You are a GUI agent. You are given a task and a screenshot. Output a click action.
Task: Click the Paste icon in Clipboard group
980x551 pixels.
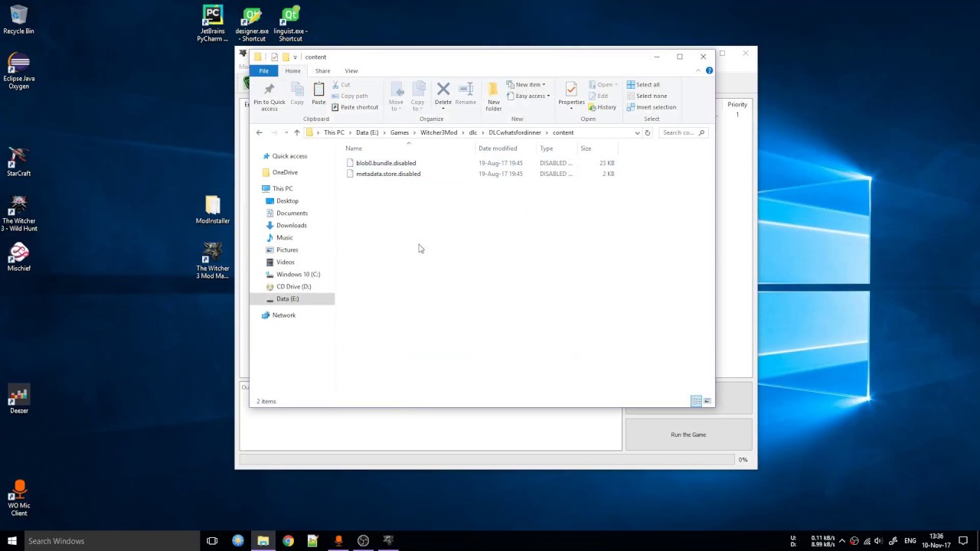(x=318, y=94)
